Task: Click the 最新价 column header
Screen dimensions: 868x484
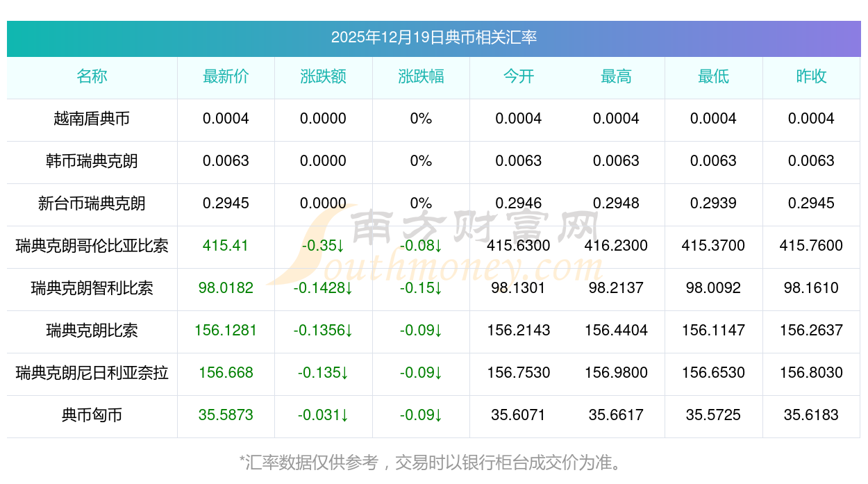Action: tap(226, 76)
